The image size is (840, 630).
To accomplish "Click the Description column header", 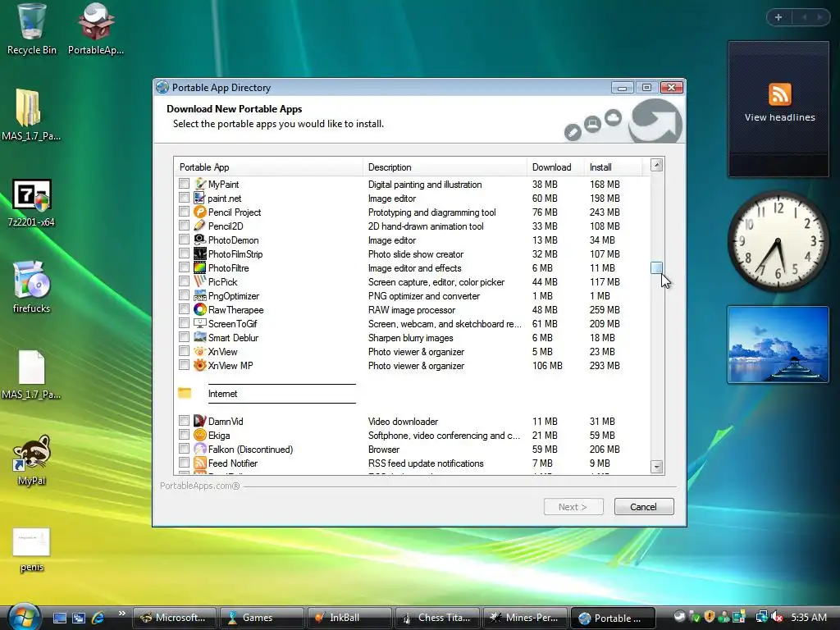I will (x=445, y=167).
